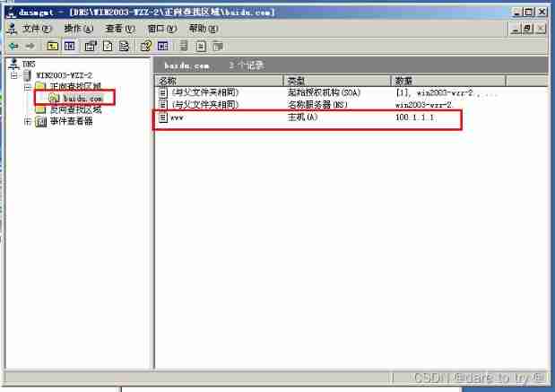This screenshot has width=555, height=392.
Task: Maximize the dnsmgmt main window
Action: pyautogui.click(x=528, y=12)
